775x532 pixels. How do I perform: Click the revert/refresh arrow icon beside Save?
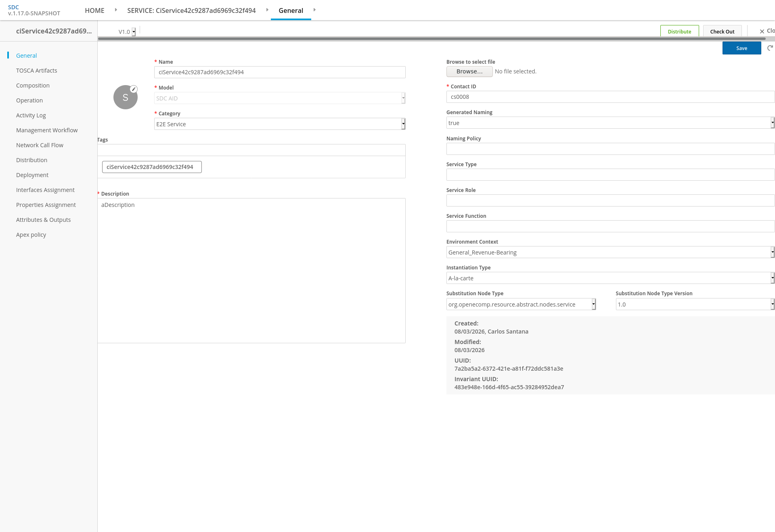coord(770,48)
